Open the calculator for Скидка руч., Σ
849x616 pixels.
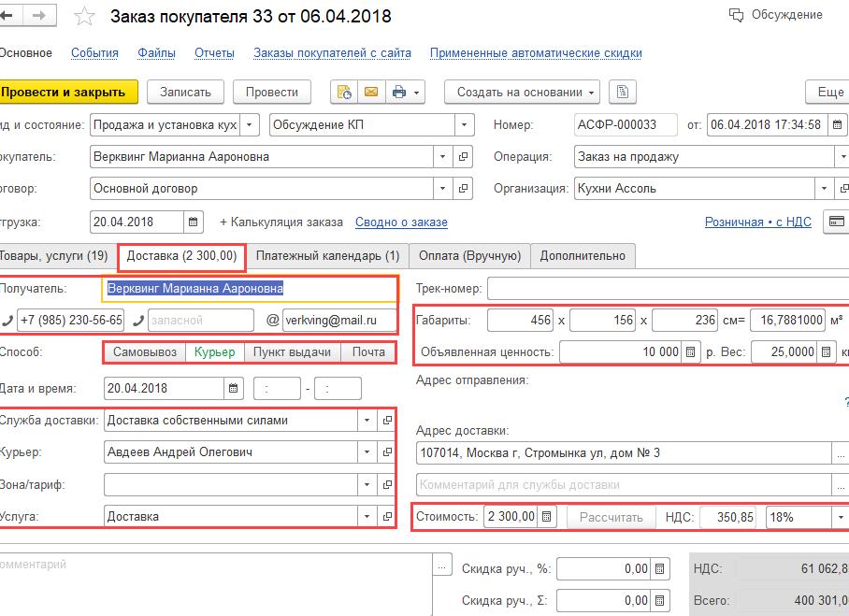pyautogui.click(x=659, y=600)
